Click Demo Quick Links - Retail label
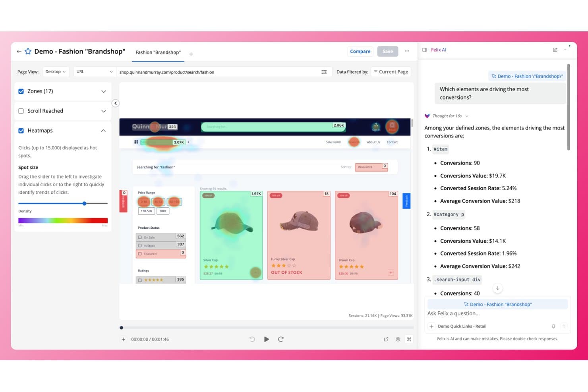Viewport: 588px width, 392px height. point(462,326)
